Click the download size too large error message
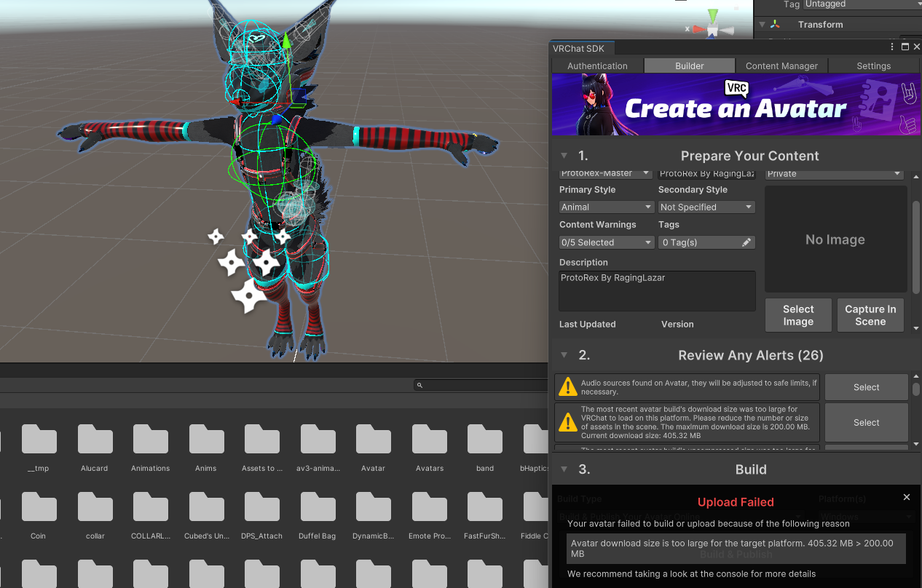The image size is (922, 588). click(736, 548)
